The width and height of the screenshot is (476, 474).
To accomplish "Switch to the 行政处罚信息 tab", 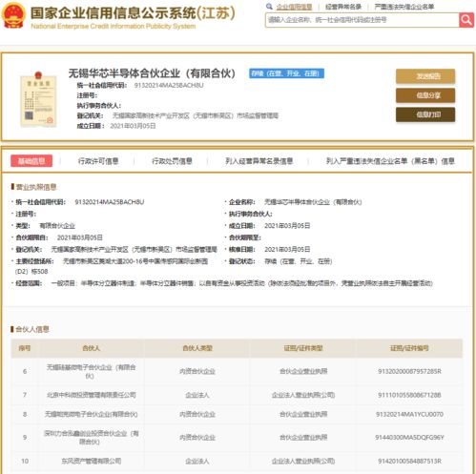I will (172, 161).
